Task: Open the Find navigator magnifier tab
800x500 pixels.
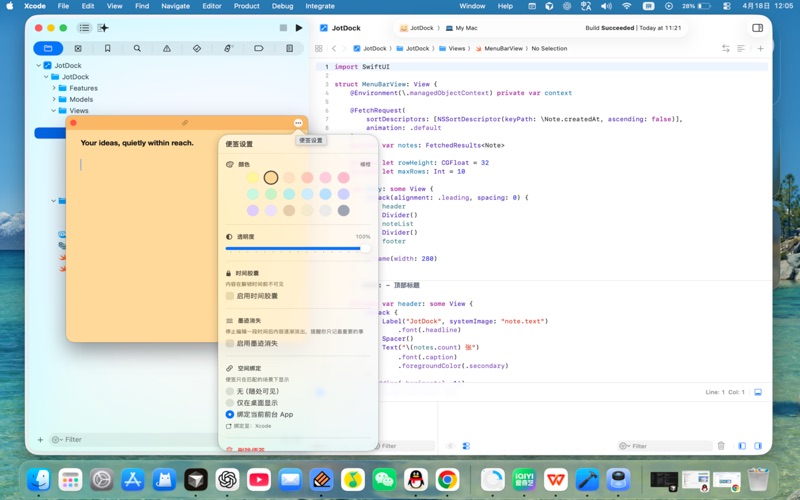Action: coord(137,48)
